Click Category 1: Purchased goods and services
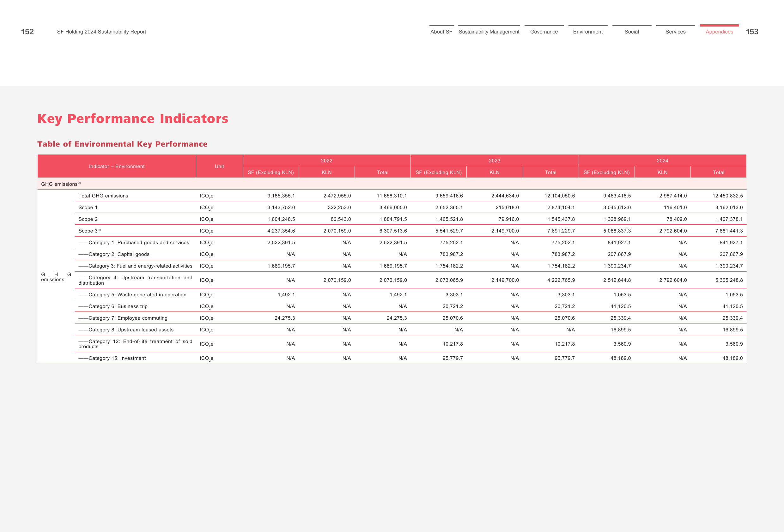The width and height of the screenshot is (784, 532). point(134,243)
